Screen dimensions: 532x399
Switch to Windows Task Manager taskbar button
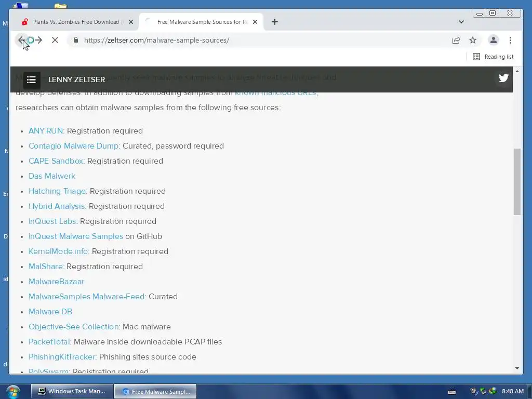(x=72, y=391)
